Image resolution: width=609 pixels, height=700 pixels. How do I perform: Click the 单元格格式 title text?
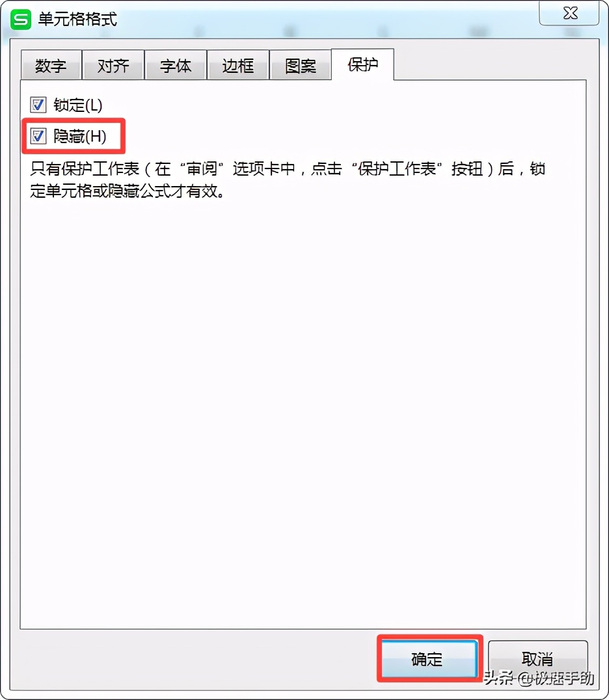pyautogui.click(x=77, y=20)
